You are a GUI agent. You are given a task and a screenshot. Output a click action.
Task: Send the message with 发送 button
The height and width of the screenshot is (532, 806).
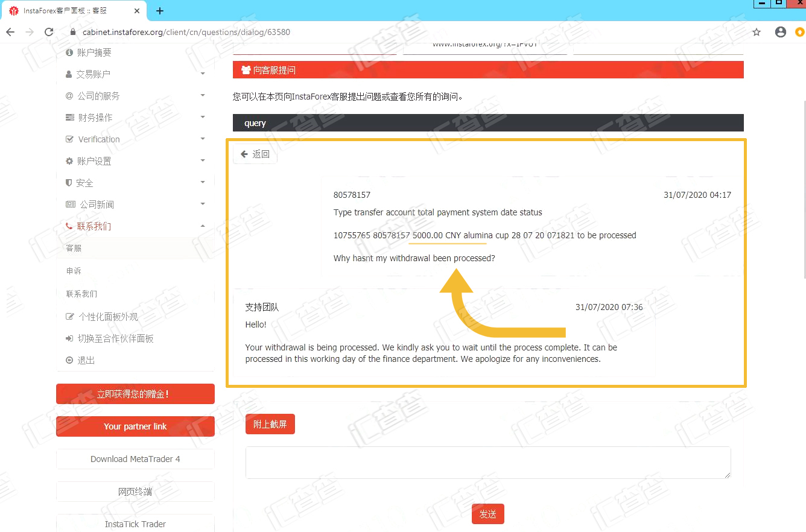coord(488,514)
